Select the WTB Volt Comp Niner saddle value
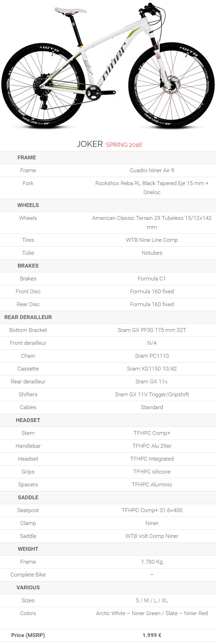The height and width of the screenshot is (644, 216). [152, 536]
